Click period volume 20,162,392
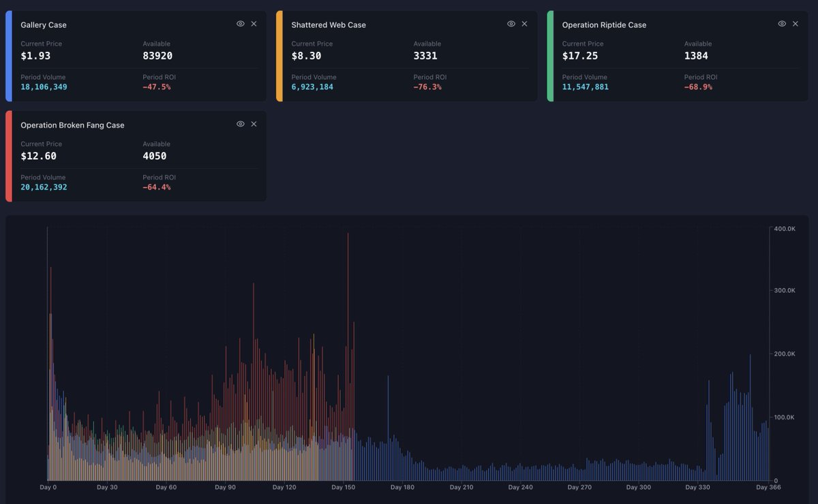Viewport: 818px width, 504px height. pos(44,187)
